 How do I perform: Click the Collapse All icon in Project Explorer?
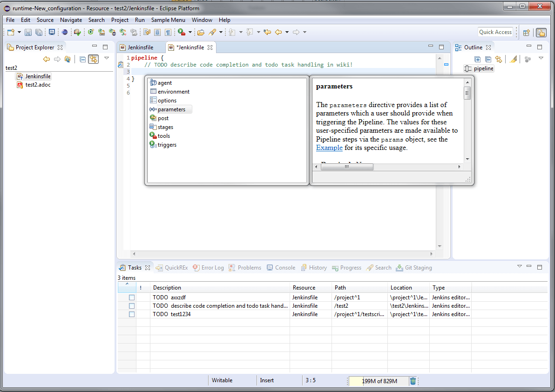click(83, 59)
